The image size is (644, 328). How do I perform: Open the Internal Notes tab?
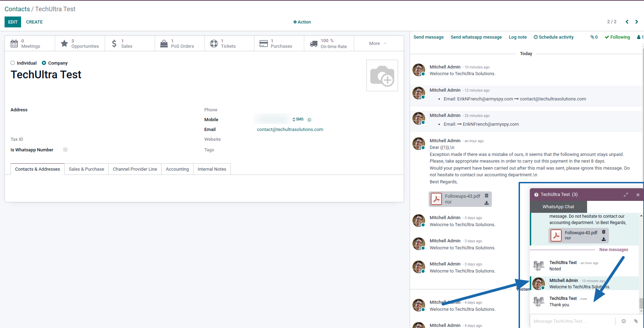pyautogui.click(x=212, y=169)
